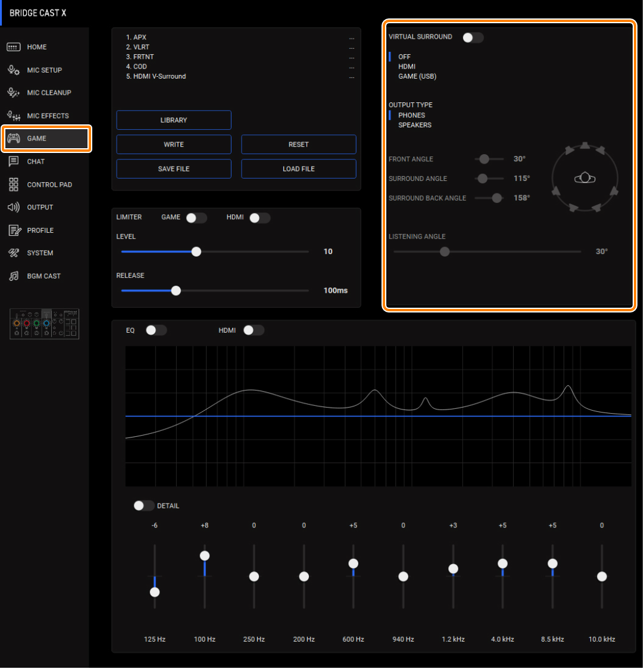This screenshot has width=644, height=669.
Task: Go to MIC SETUP page
Action: [45, 70]
